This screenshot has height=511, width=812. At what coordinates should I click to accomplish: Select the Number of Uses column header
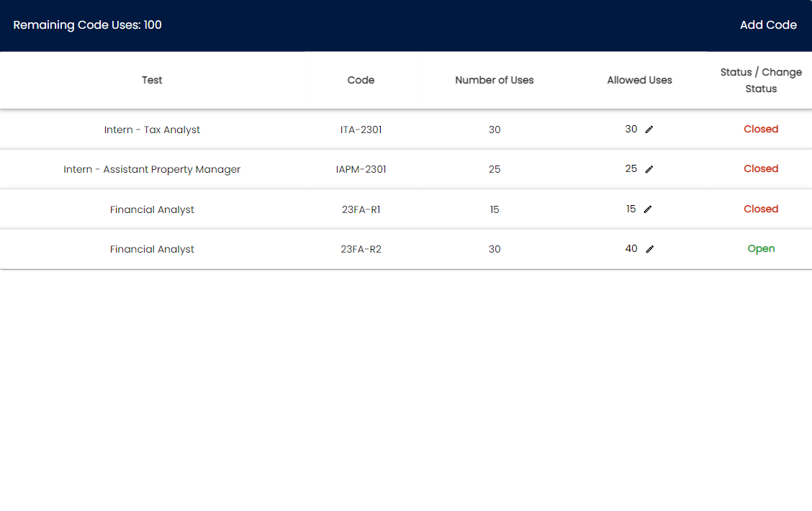(x=495, y=81)
